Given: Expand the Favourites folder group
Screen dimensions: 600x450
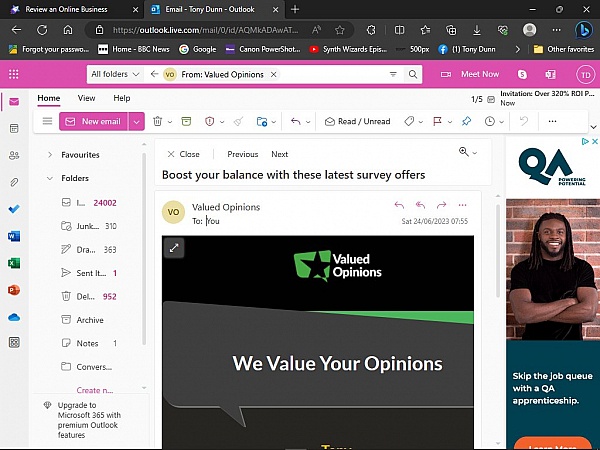Looking at the screenshot, I should coord(50,155).
